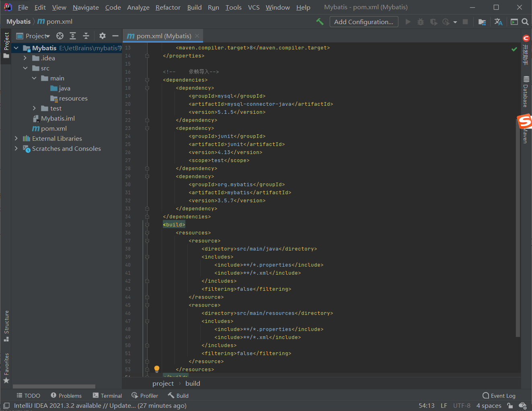Open the Database side panel

pyautogui.click(x=526, y=91)
